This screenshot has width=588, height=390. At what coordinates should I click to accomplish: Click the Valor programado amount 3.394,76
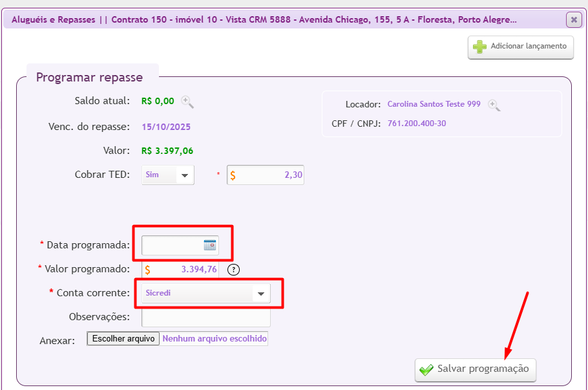pos(198,270)
